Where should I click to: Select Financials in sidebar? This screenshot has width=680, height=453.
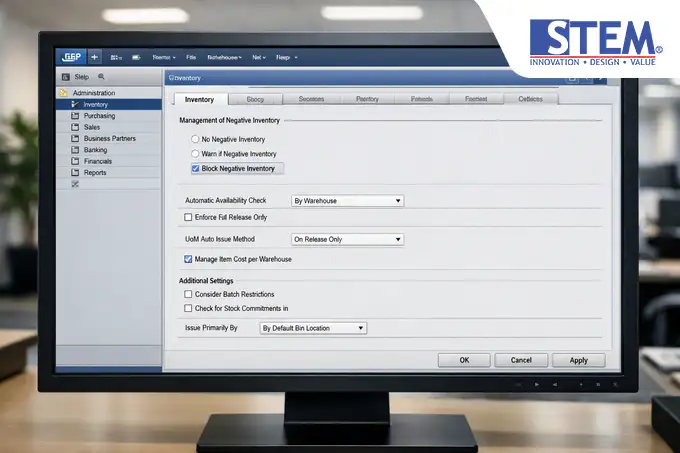click(98, 161)
